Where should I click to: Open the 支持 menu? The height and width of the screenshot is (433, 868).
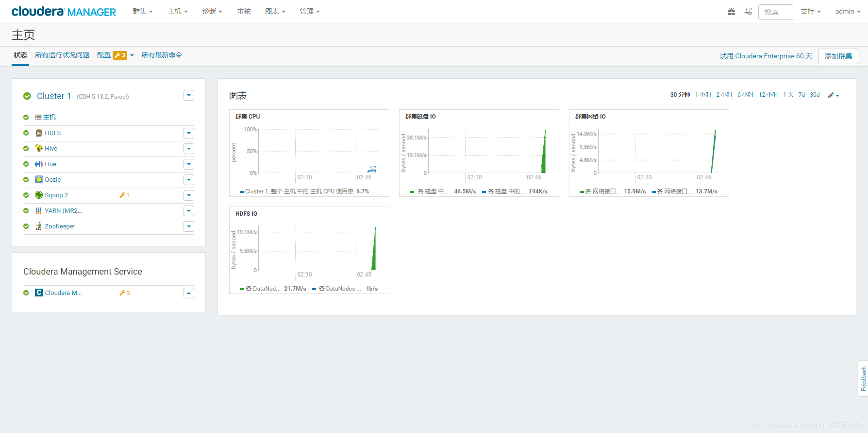coord(811,11)
